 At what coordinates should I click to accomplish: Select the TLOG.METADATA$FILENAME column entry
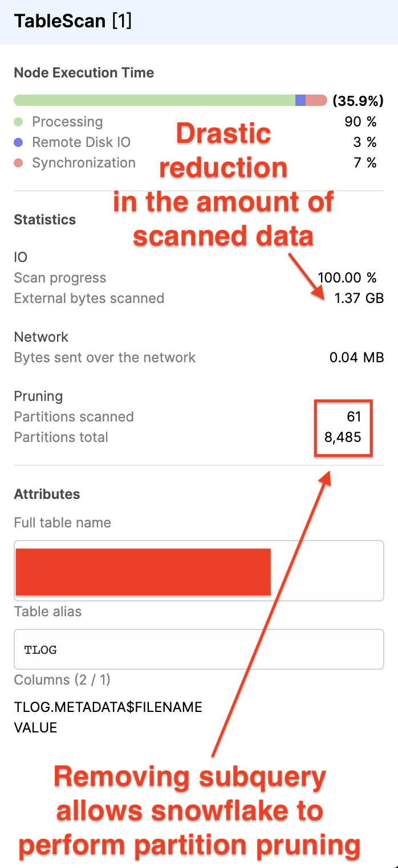tap(108, 707)
